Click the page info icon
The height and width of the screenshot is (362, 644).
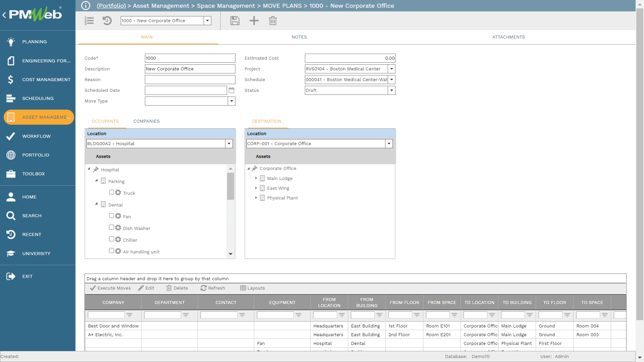click(x=86, y=6)
